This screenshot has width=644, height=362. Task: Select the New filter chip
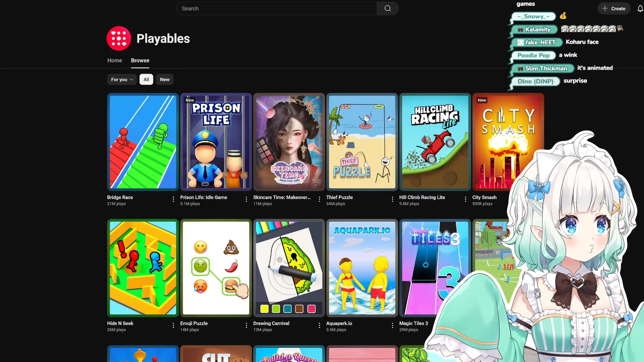165,79
